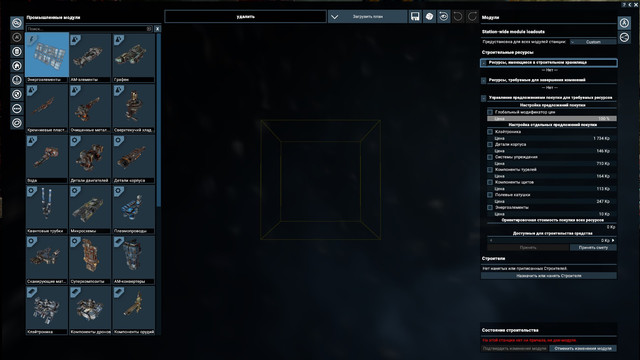Open the storage barrel category in the left sidebar
Image resolution: width=640 pixels, height=360 pixels.
tap(17, 51)
